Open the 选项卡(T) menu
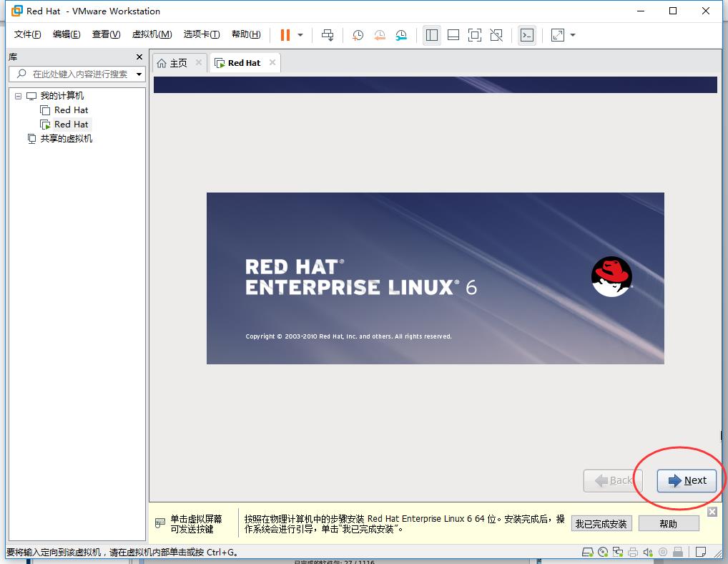This screenshot has width=728, height=564. [x=202, y=34]
